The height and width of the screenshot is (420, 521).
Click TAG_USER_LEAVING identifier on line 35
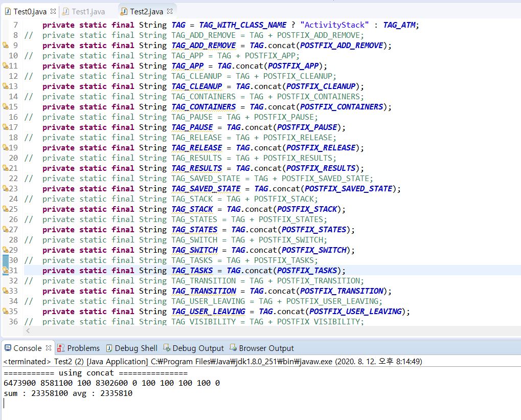point(208,312)
